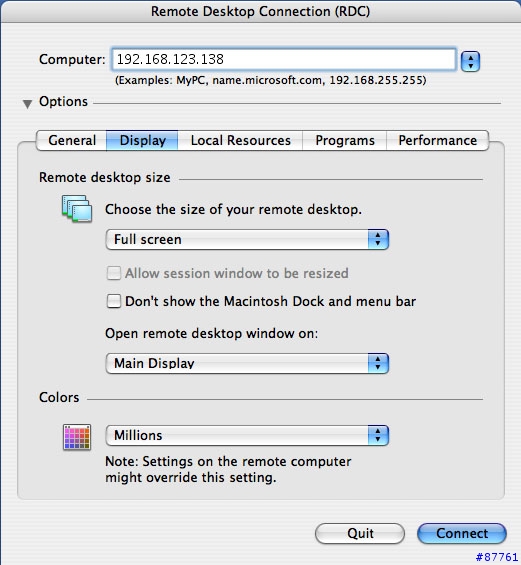This screenshot has height=565, width=521.
Task: Click the Connect button
Action: (462, 534)
